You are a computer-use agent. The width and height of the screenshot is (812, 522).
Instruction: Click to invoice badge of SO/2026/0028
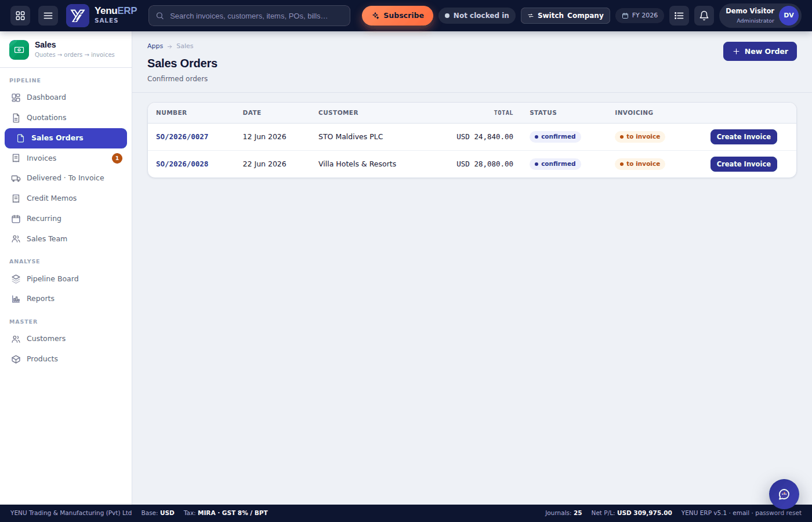(640, 164)
